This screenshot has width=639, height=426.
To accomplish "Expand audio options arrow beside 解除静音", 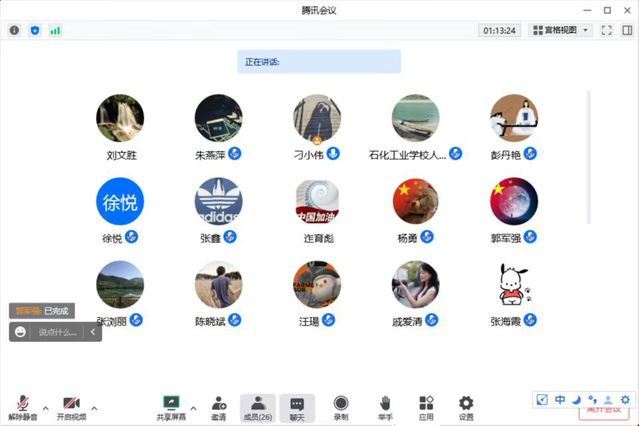I will point(44,406).
